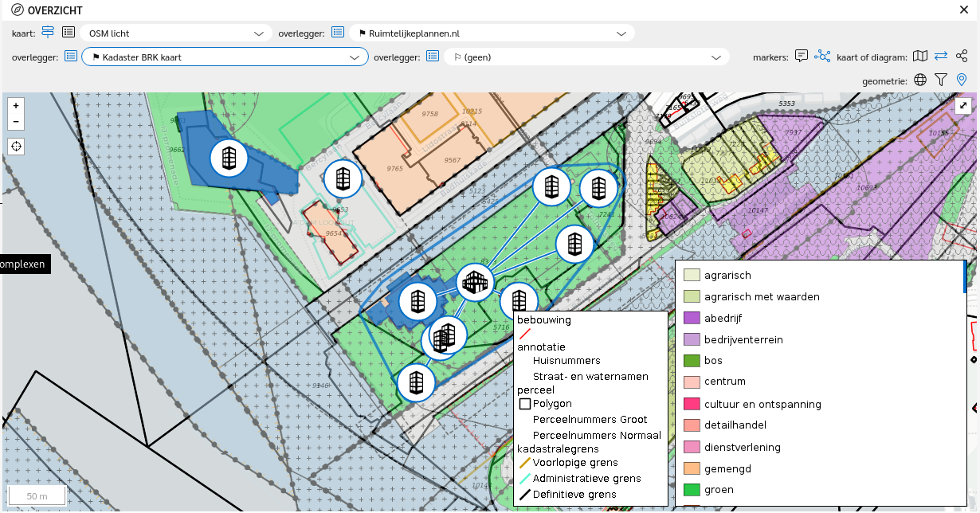Click the geometry globe icon
The image size is (980, 513).
click(x=920, y=80)
